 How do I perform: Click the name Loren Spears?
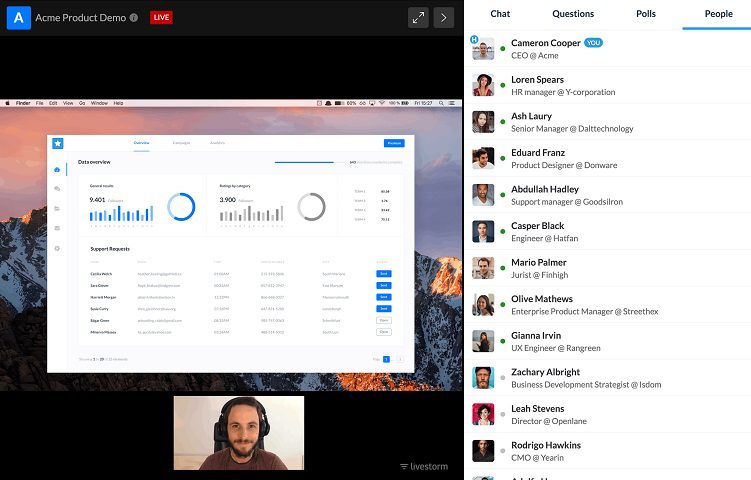(537, 80)
